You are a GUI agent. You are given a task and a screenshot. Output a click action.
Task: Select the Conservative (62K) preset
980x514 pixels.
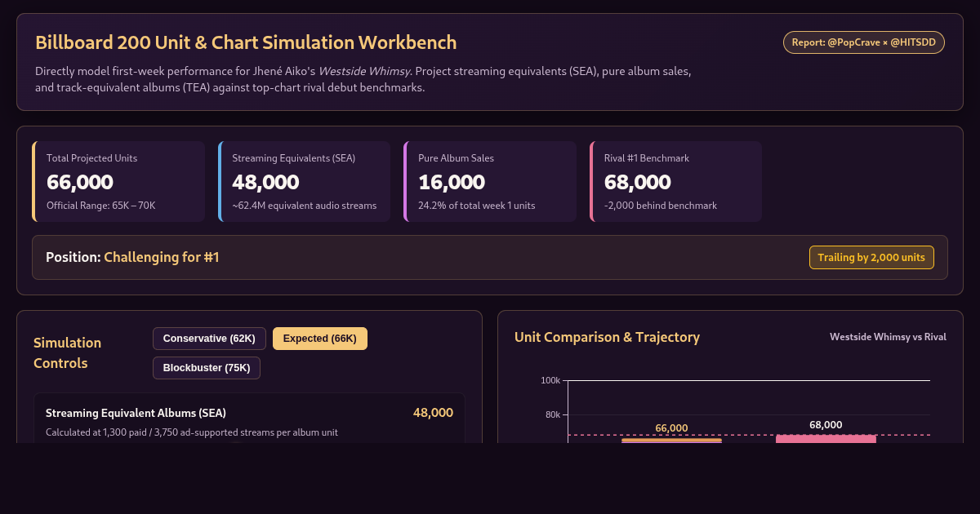209,339
